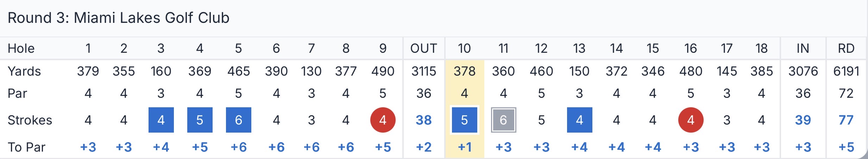Click the hole 5 blue bogey square
Screen dimensions: 868x159
pos(238,120)
